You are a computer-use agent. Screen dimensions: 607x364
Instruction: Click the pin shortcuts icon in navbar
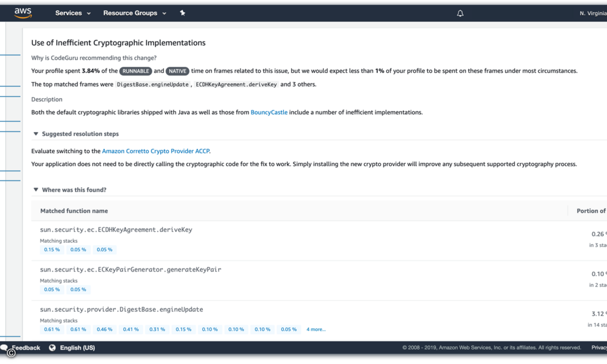pyautogui.click(x=183, y=13)
